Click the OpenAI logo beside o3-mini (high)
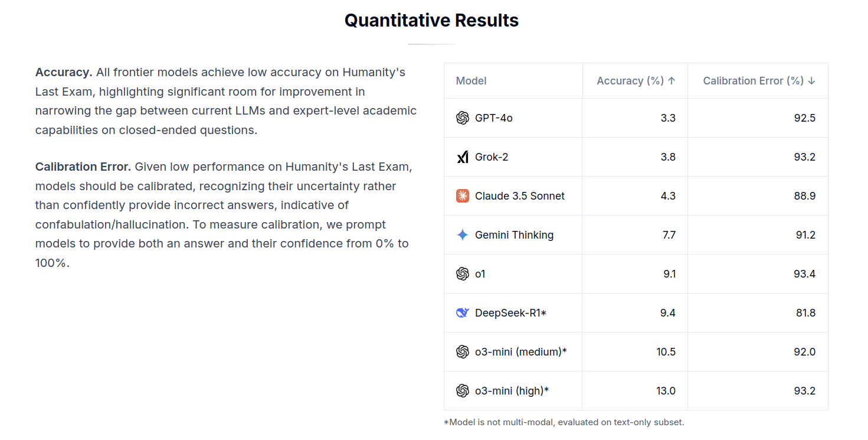 [463, 391]
